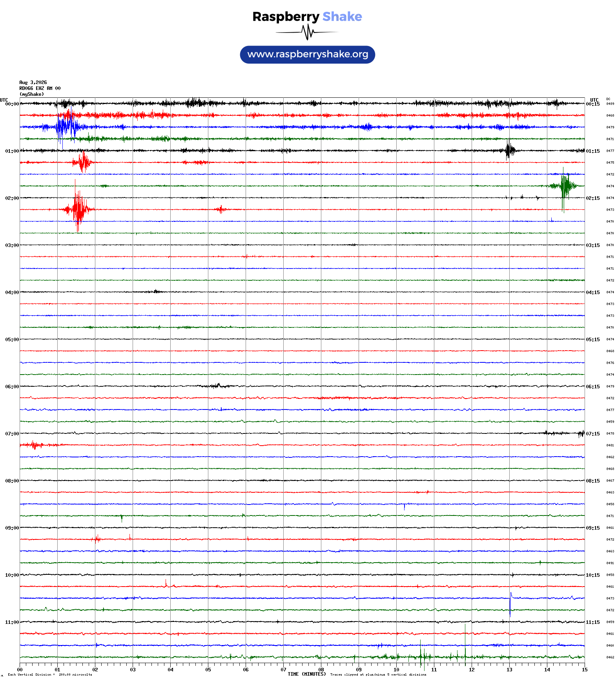Click minute "05" on the bottom time axis
Viewport: 616px width, 680px height.
point(208,670)
